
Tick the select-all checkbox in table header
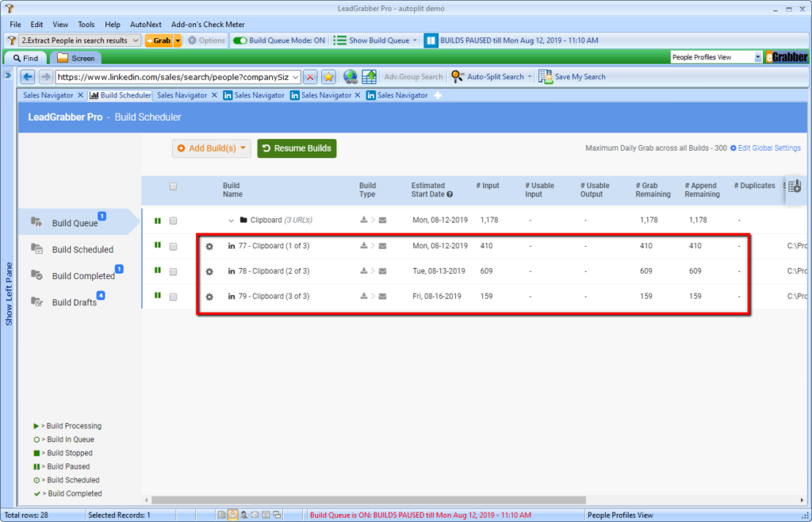[174, 186]
